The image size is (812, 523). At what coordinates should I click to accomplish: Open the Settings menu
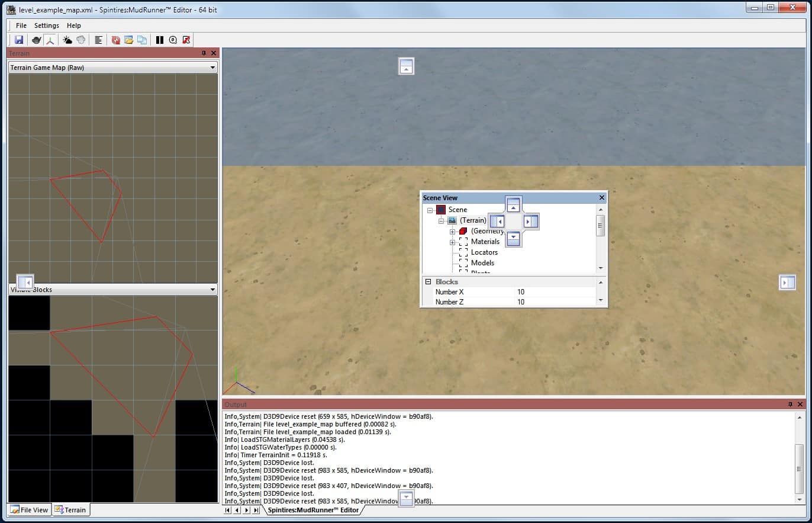pos(46,25)
